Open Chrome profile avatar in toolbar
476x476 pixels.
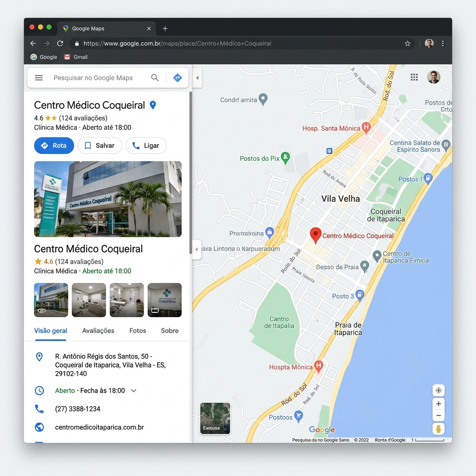point(429,43)
